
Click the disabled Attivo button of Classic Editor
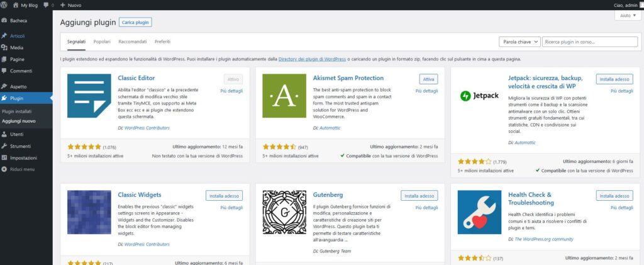click(233, 79)
